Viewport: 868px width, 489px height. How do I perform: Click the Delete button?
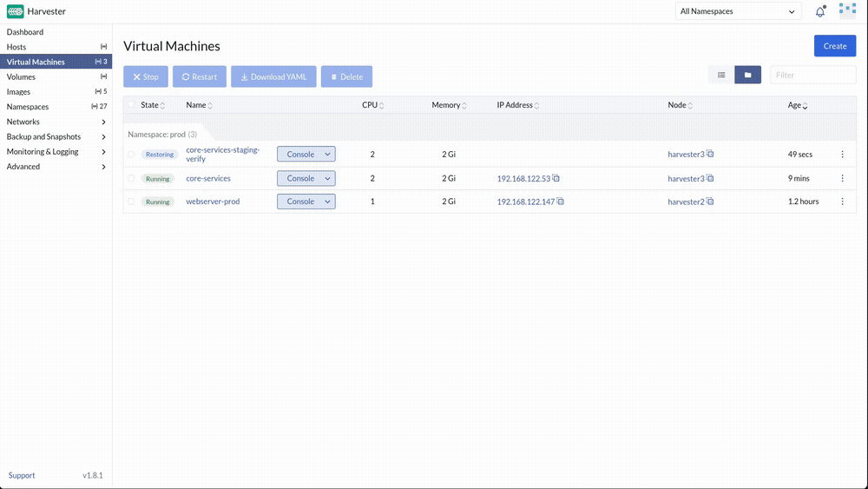pyautogui.click(x=346, y=76)
